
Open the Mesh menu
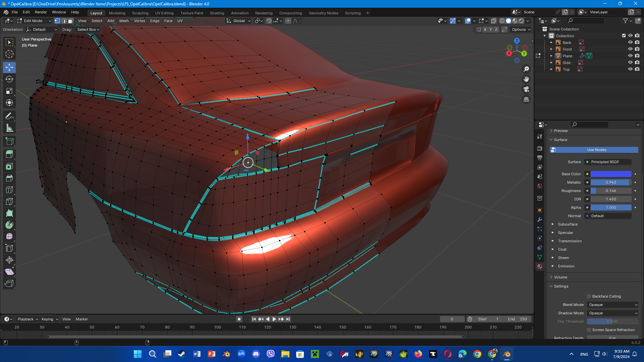click(124, 21)
